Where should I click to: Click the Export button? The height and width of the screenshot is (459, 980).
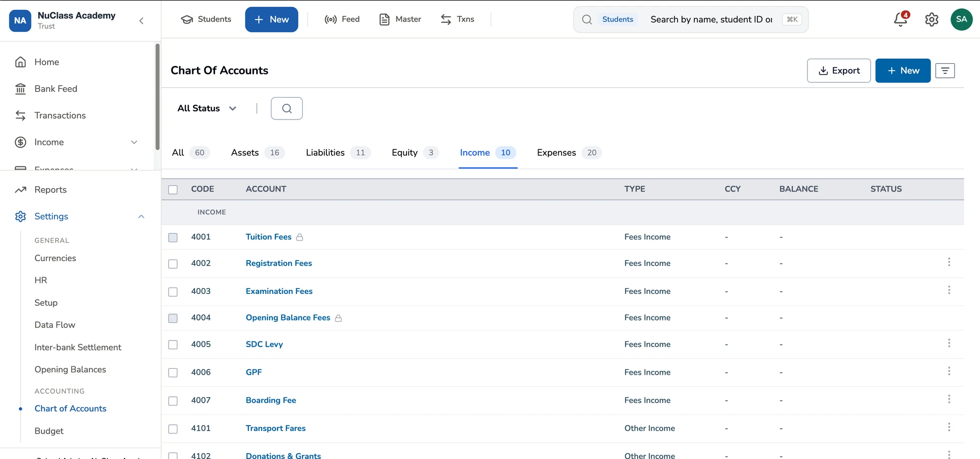tap(839, 71)
